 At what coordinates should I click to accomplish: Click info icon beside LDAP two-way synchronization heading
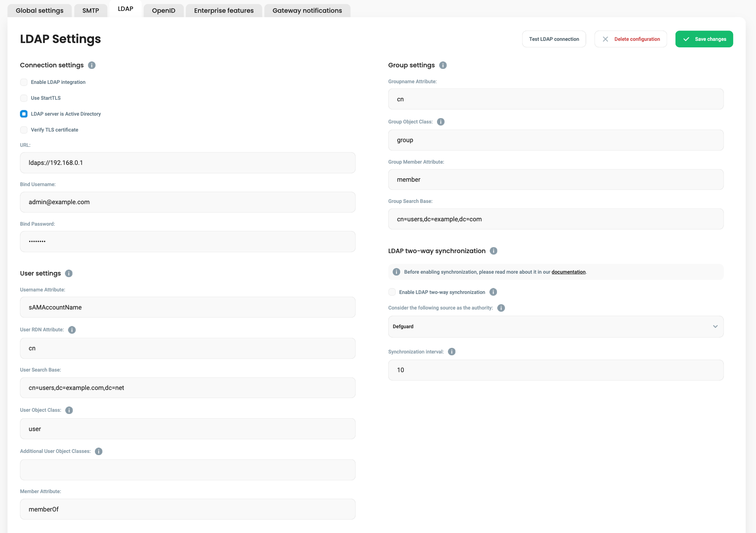[493, 251]
